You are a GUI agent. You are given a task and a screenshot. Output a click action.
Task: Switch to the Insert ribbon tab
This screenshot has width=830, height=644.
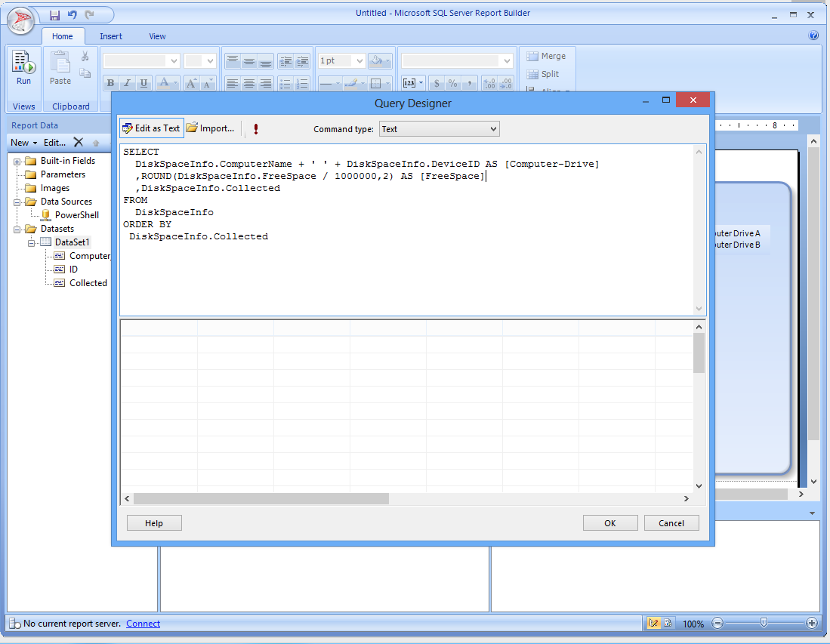(111, 36)
